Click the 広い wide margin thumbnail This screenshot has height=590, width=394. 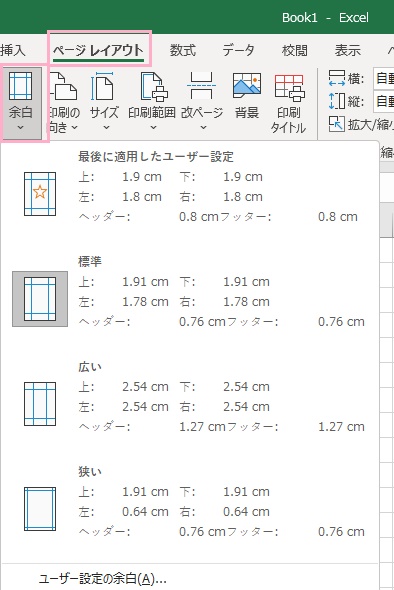[40, 404]
